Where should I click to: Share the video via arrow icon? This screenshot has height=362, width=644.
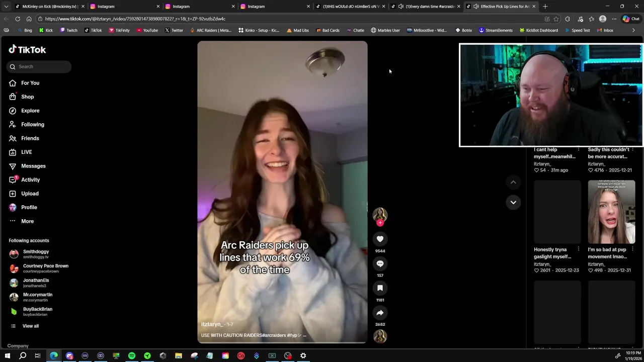(x=380, y=313)
